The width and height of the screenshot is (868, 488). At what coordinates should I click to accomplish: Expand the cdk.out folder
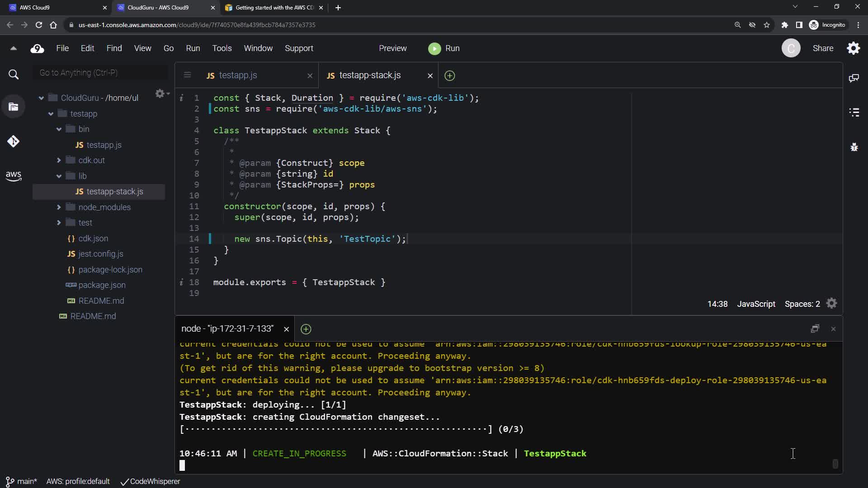tap(59, 160)
